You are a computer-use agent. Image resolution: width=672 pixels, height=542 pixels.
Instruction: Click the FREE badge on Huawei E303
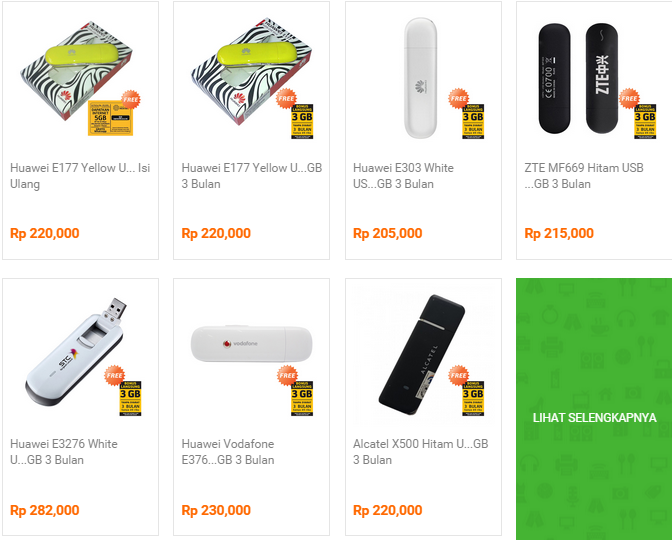[458, 99]
